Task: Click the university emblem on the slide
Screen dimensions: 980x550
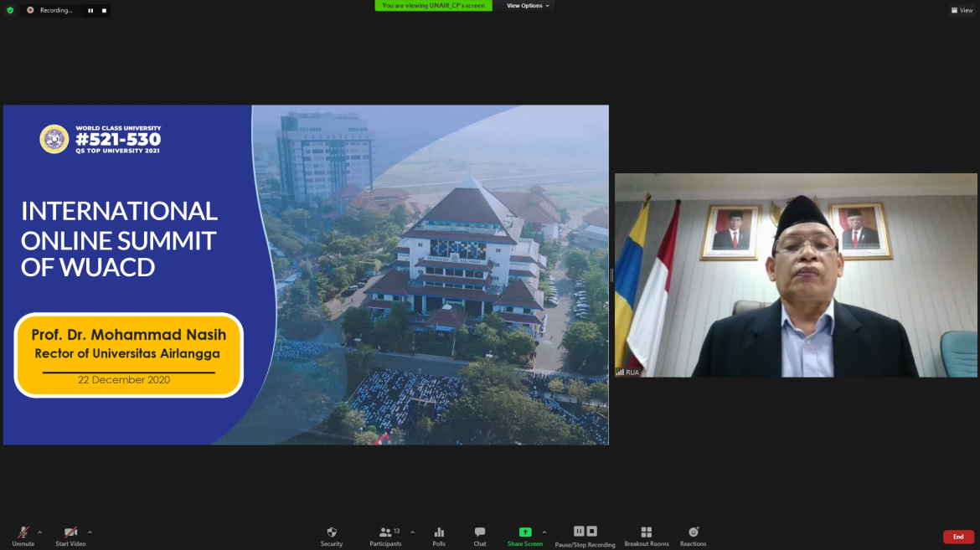Action: pyautogui.click(x=54, y=139)
